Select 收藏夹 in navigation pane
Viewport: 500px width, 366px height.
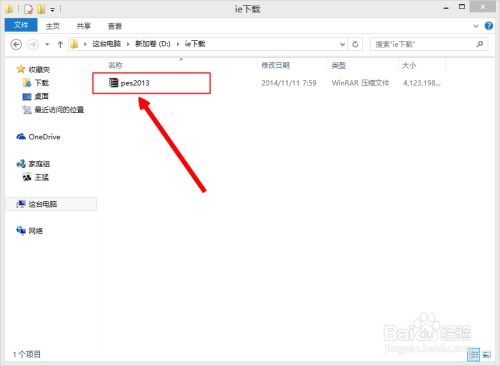[39, 69]
